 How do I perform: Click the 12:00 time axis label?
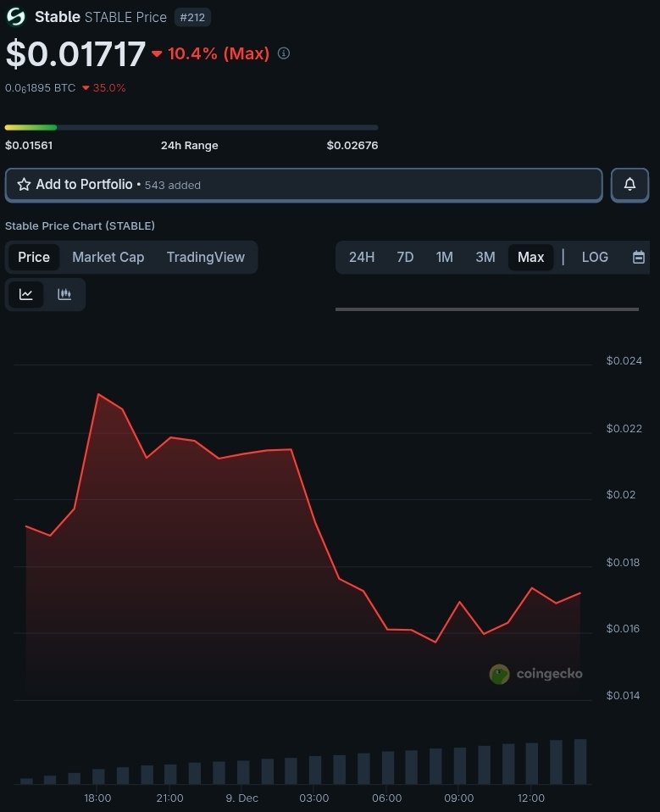click(530, 798)
